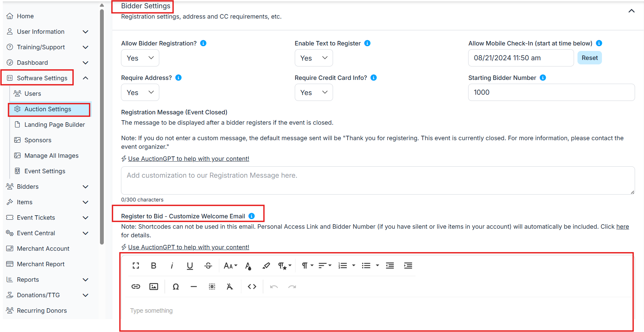The width and height of the screenshot is (644, 332).
Task: Click the Starting Bidder Number field
Action: [x=551, y=92]
